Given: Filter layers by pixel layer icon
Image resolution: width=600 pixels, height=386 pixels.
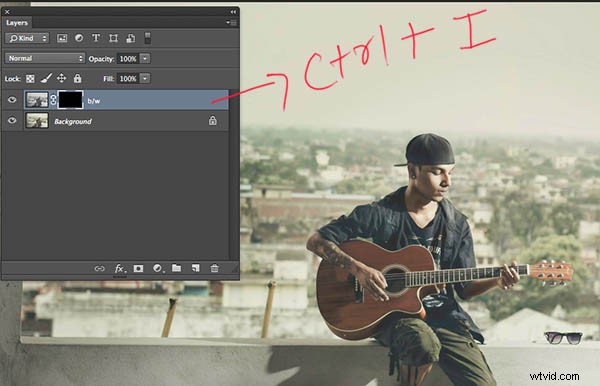Looking at the screenshot, I should 62,38.
